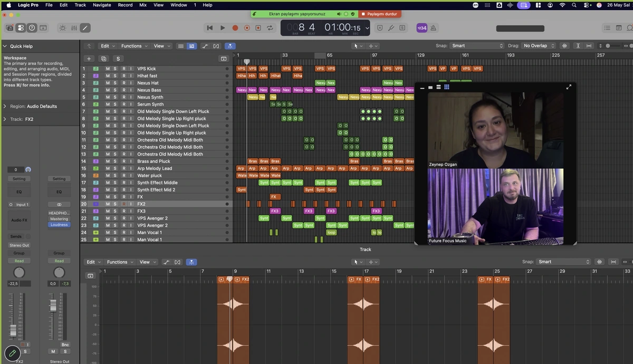
Task: Click the Stereo Out channel Bnc button
Action: tap(65, 345)
